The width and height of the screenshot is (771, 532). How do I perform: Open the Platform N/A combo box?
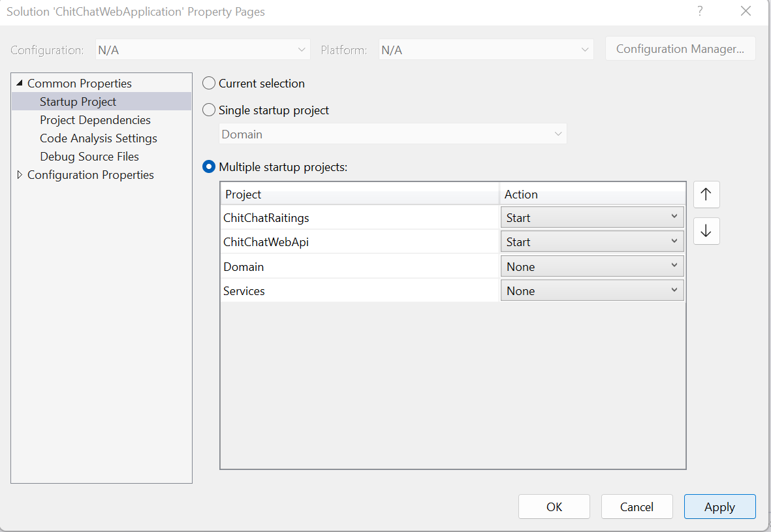point(486,50)
